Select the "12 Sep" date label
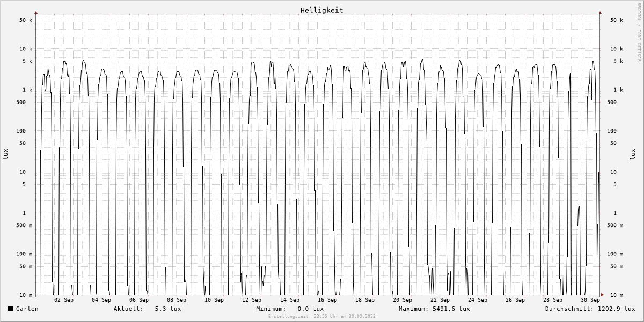This screenshot has height=322, width=644. click(x=252, y=300)
